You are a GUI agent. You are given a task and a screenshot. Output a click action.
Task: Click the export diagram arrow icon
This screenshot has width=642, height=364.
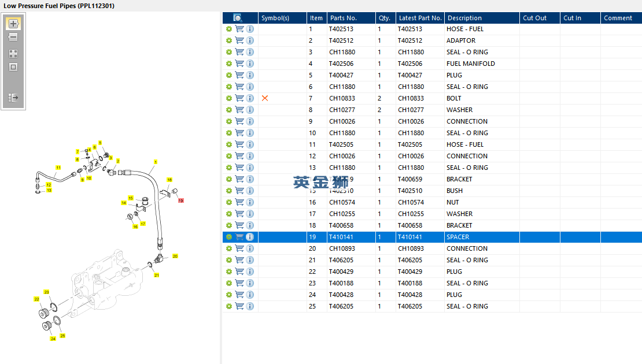(x=13, y=97)
